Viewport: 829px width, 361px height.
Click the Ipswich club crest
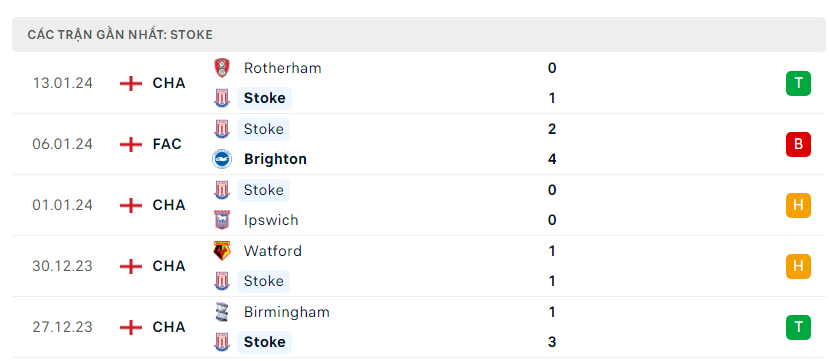[222, 220]
